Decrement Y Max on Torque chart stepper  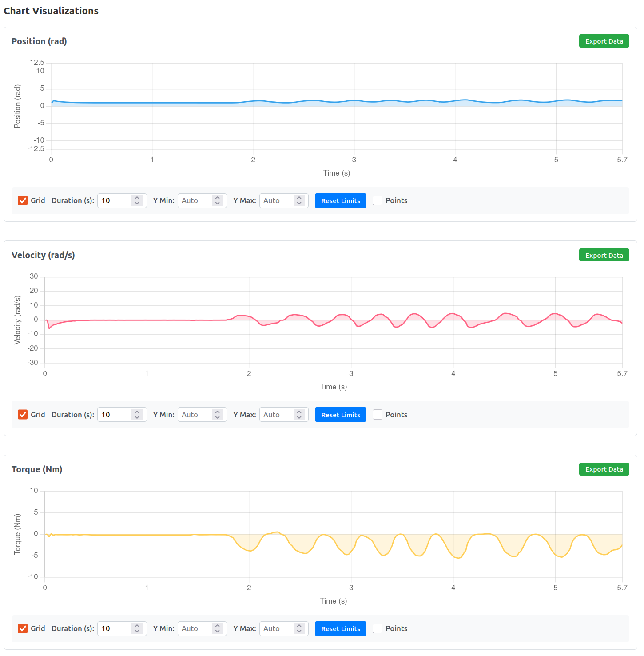300,631
